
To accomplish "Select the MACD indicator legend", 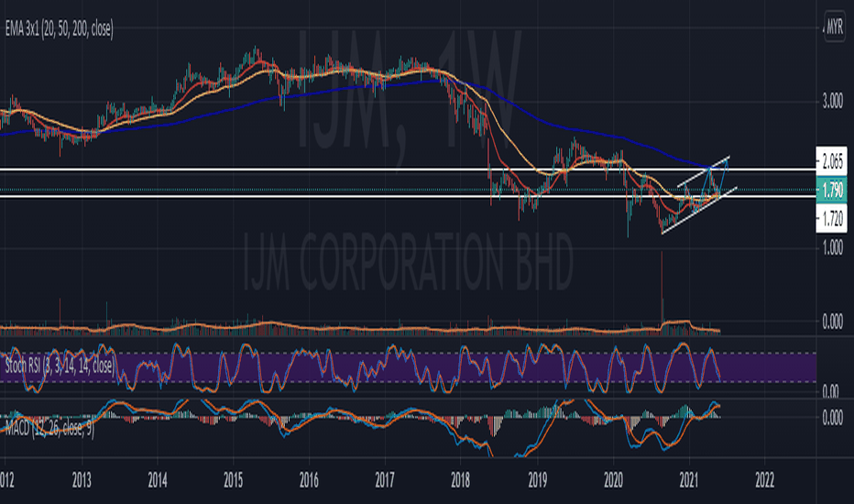I will pyautogui.click(x=49, y=428).
